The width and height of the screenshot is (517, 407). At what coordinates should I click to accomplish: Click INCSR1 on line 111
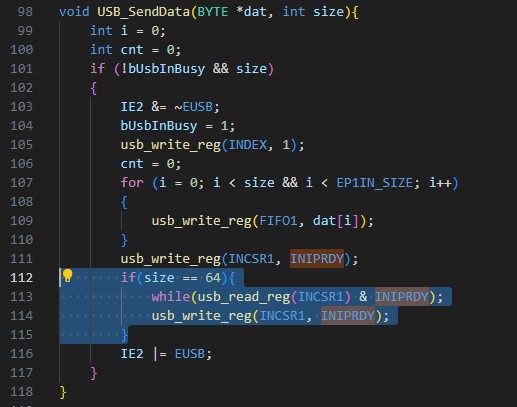click(x=251, y=259)
